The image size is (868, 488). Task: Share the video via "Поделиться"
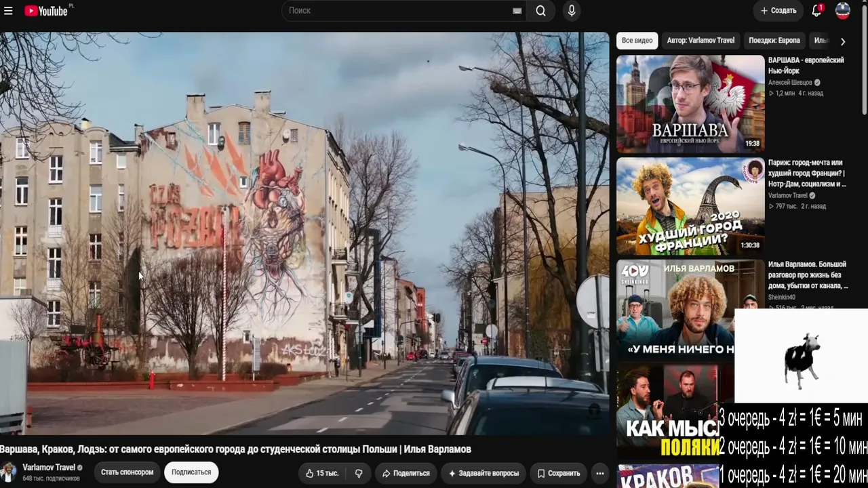pos(406,473)
